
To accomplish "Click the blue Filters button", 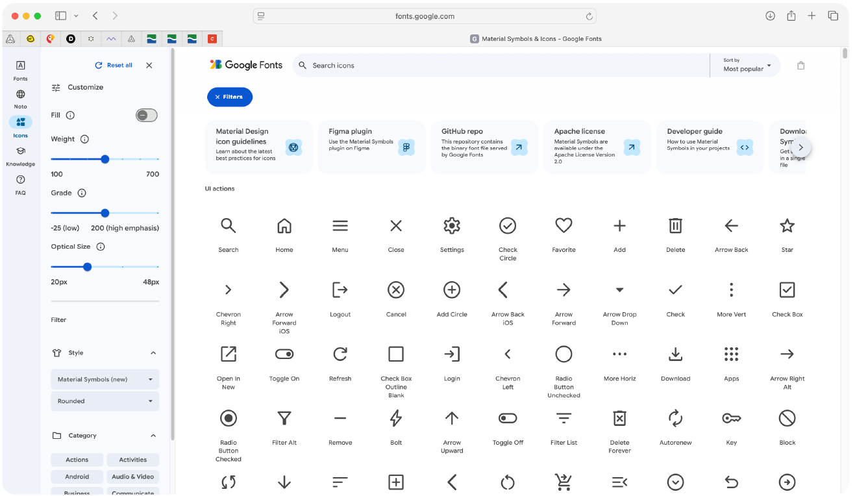I will pos(230,97).
